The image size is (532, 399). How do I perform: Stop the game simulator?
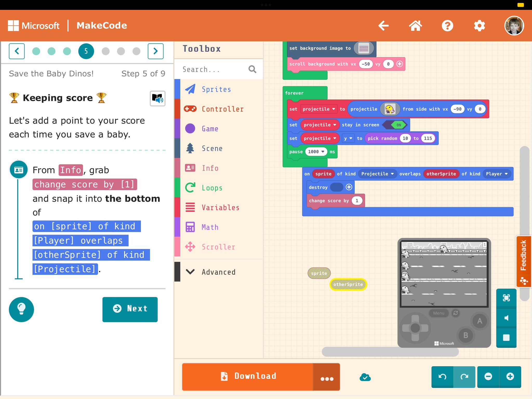pyautogui.click(x=506, y=337)
